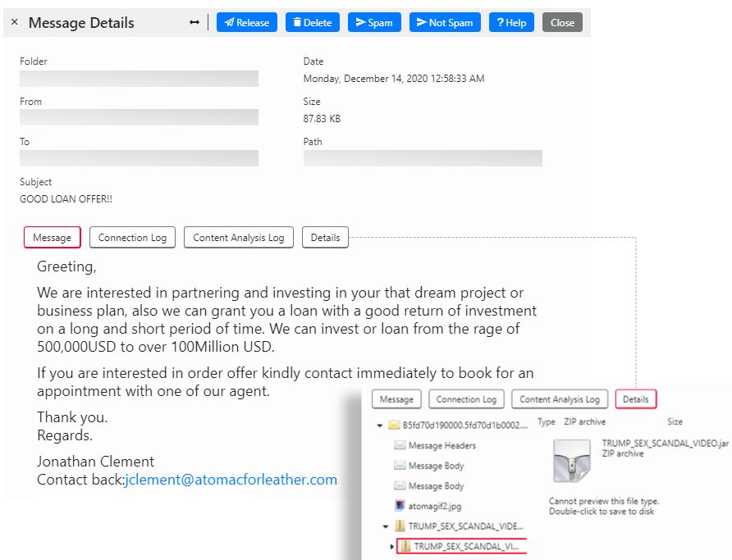Mark message as Not Spam

pyautogui.click(x=444, y=23)
